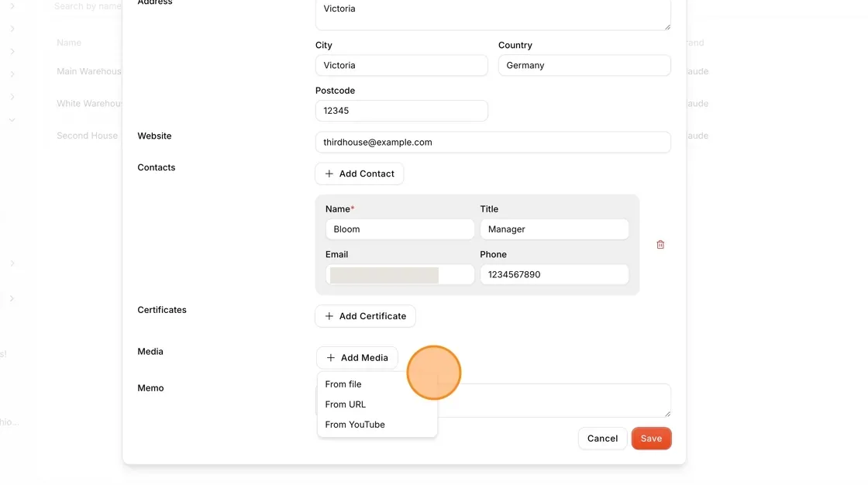Focus the Country field containing Germany
Viewport: 868px width, 485px height.
pyautogui.click(x=584, y=65)
